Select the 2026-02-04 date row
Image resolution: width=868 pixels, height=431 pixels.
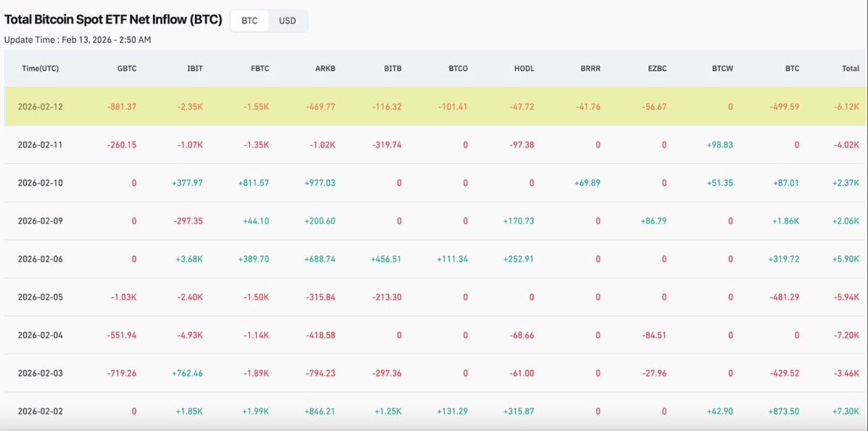coord(434,335)
